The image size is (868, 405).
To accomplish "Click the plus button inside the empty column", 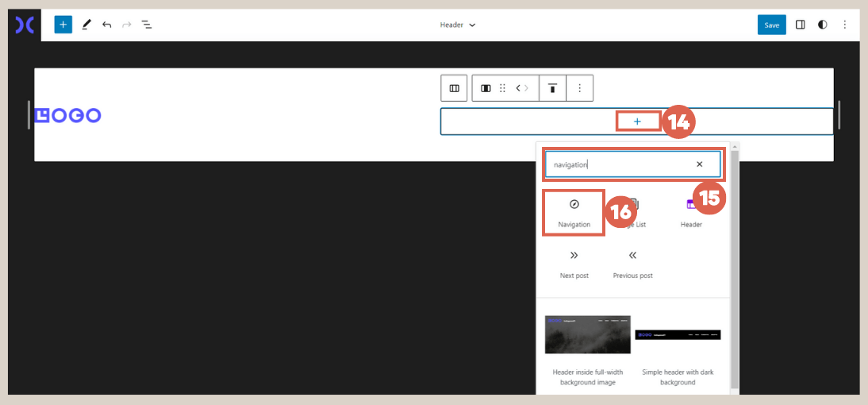I will tap(637, 121).
